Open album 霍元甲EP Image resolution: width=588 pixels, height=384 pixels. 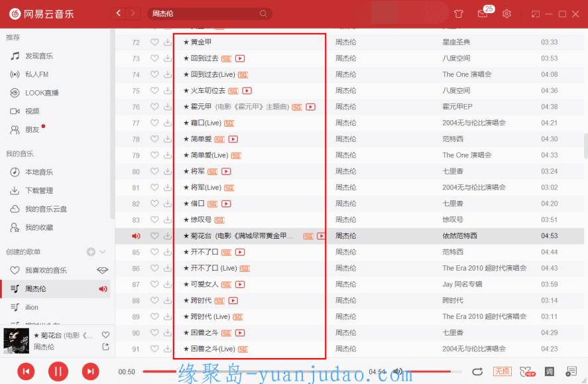click(457, 107)
